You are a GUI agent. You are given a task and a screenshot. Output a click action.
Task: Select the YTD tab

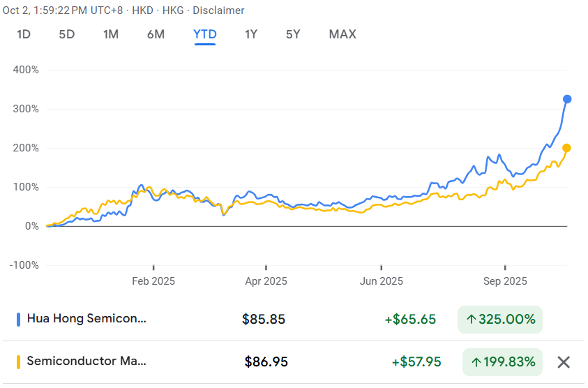coord(204,34)
